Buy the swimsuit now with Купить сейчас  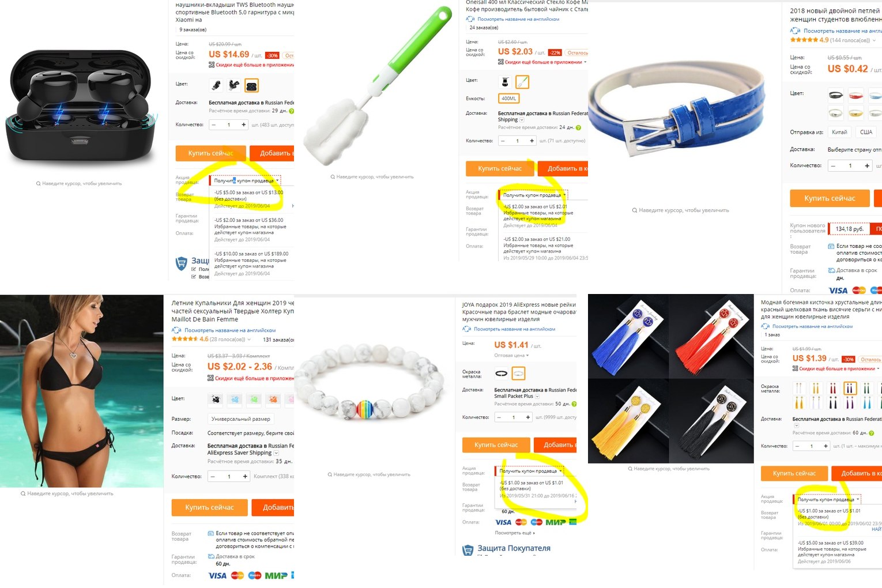tap(209, 507)
